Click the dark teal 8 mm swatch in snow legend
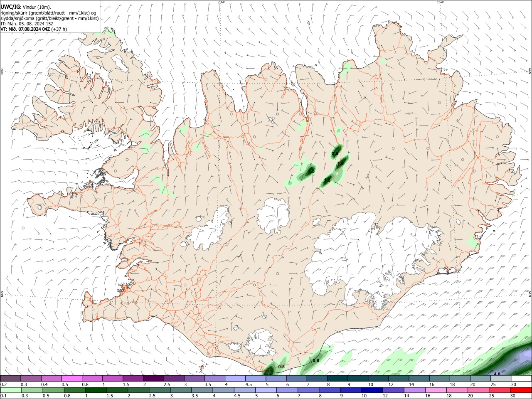The width and height of the screenshot is (532, 399). [x=337, y=379]
